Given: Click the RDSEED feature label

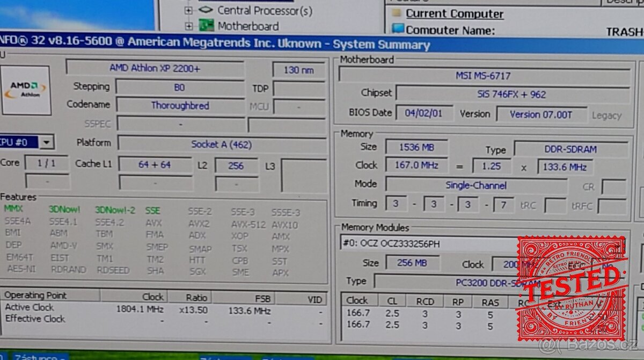Looking at the screenshot, I should (113, 270).
